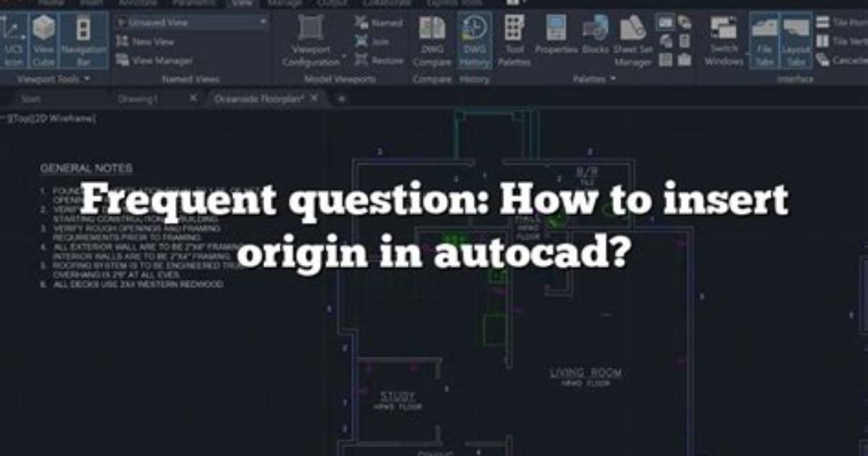This screenshot has height=456, width=868.
Task: Open the Properties palette
Action: coord(557,35)
